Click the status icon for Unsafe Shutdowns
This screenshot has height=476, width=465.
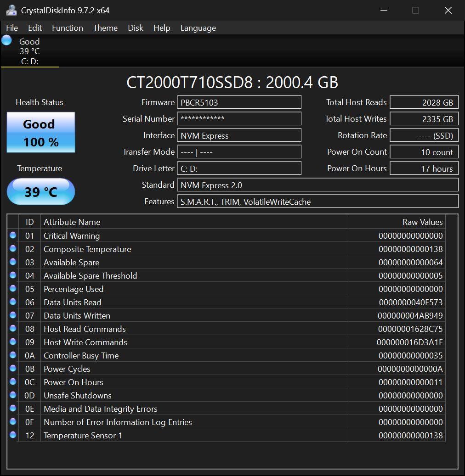tap(13, 395)
